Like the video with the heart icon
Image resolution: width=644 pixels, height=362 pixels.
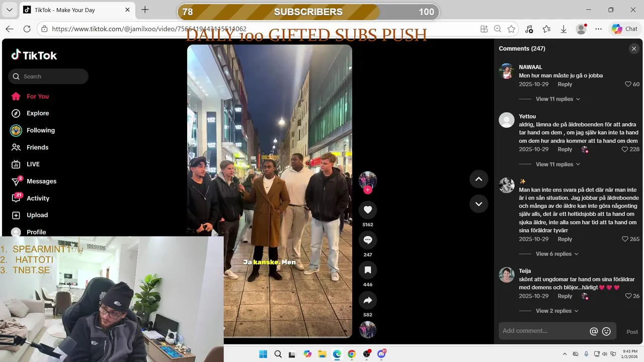367,210
